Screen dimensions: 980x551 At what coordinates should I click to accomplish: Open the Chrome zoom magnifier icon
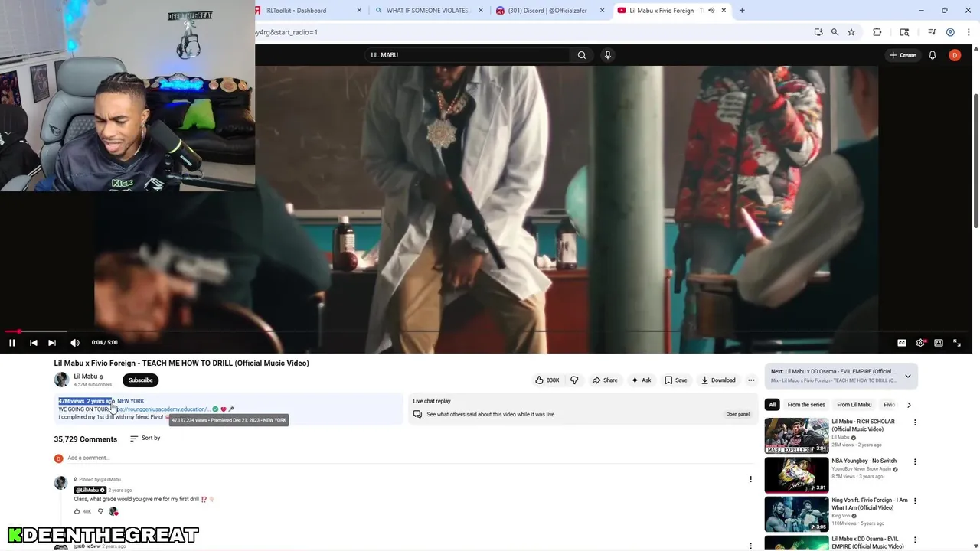tap(835, 32)
